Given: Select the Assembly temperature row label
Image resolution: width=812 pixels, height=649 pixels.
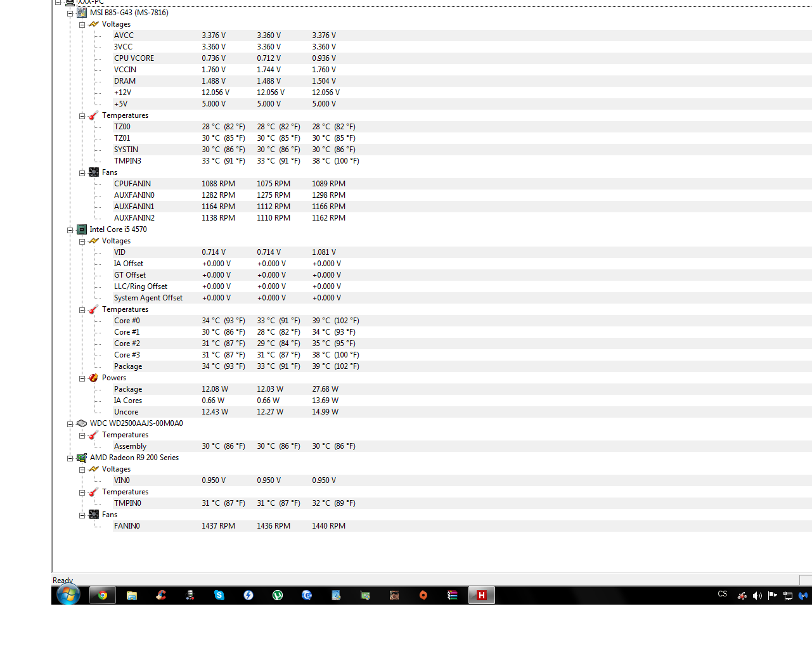Looking at the screenshot, I should pyautogui.click(x=130, y=446).
